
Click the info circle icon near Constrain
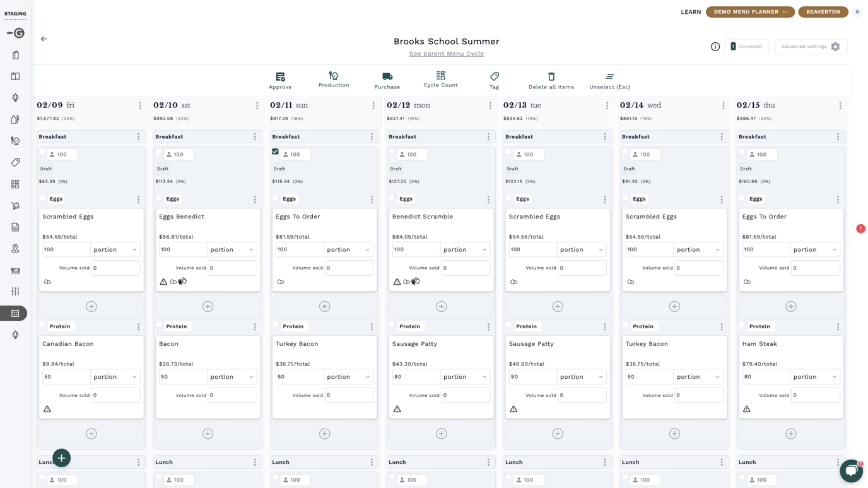point(715,47)
